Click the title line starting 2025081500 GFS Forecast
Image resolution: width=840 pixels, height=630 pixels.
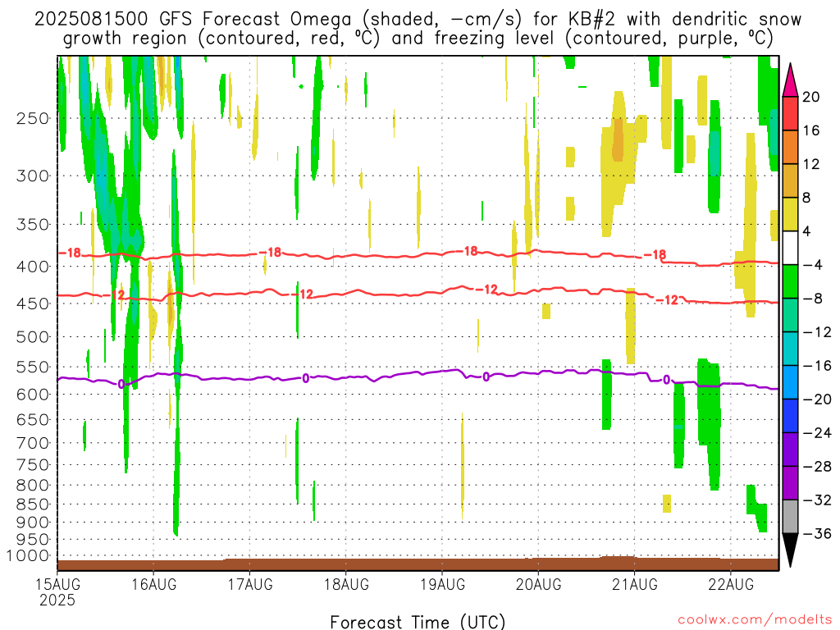[418, 20]
